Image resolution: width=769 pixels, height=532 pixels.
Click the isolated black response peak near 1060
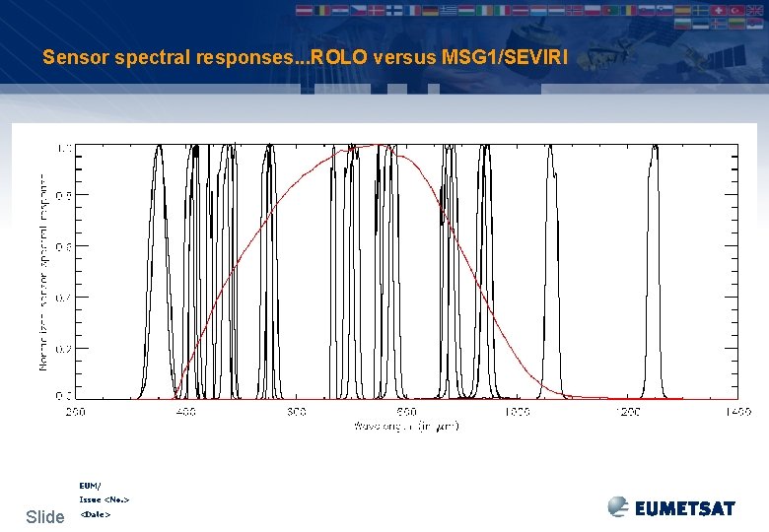click(551, 272)
